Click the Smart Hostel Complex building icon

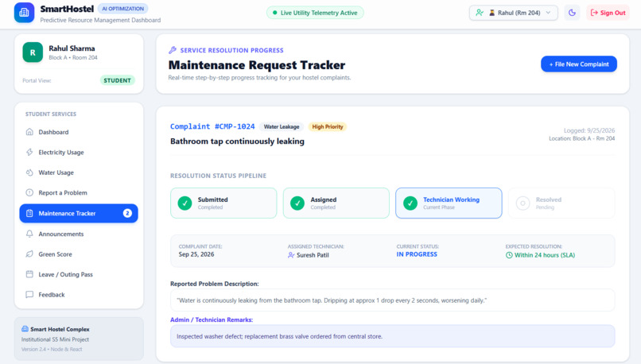point(25,329)
